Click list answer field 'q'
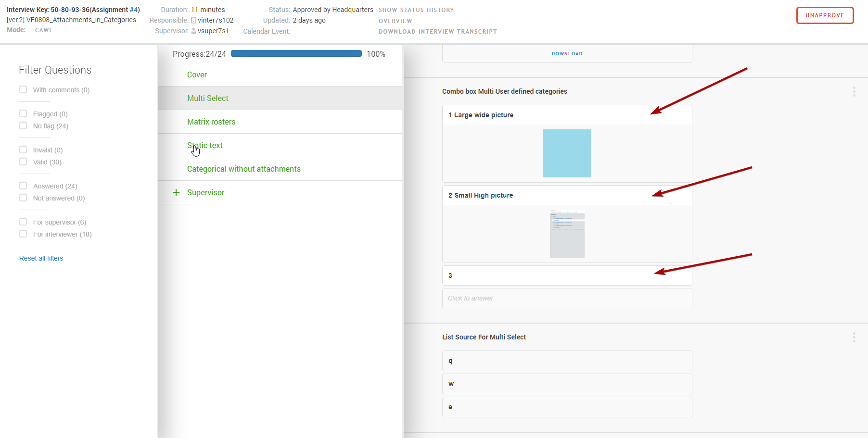The image size is (868, 438). click(x=567, y=361)
